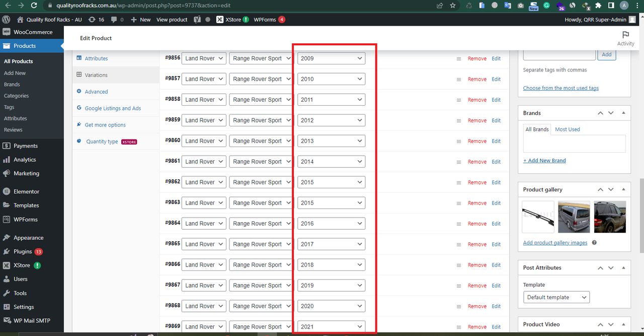Image resolution: width=644 pixels, height=336 pixels.
Task: Open Brands submenu in the sidebar
Action: coord(12,85)
